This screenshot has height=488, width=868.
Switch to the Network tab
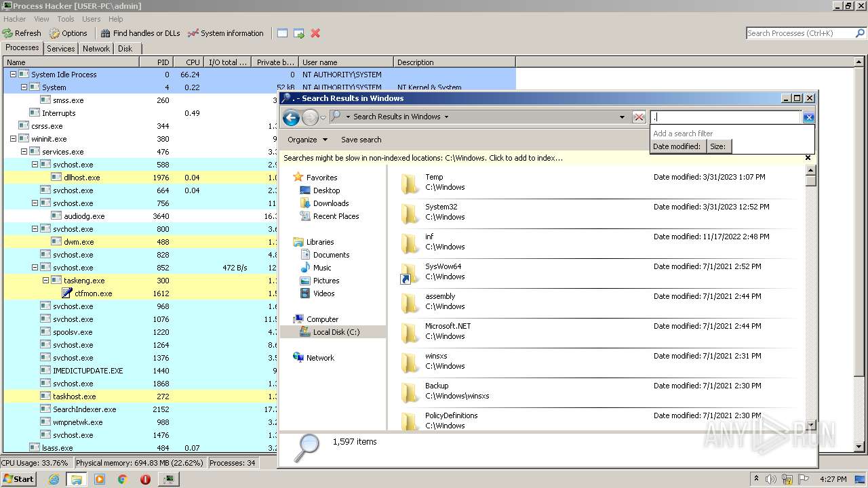pyautogui.click(x=96, y=49)
